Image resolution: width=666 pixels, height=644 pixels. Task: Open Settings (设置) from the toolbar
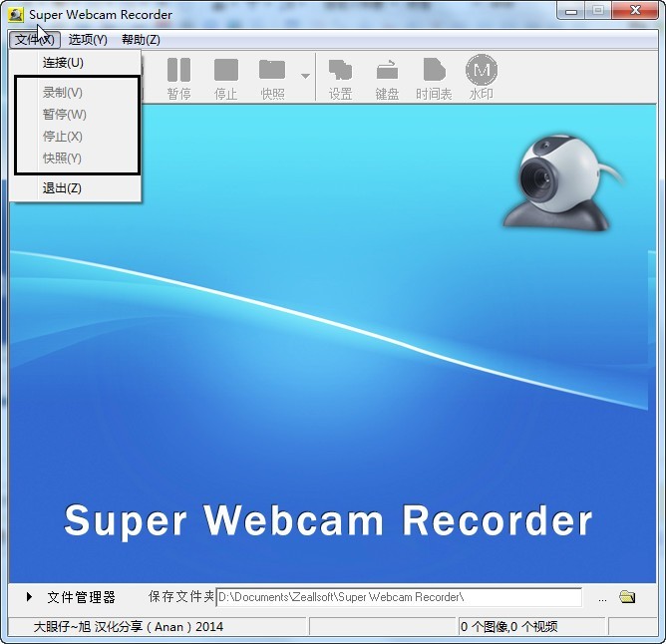coord(340,79)
